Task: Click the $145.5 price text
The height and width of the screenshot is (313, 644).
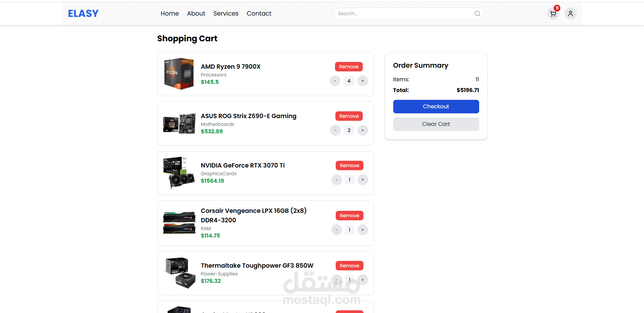Action: coord(210,82)
